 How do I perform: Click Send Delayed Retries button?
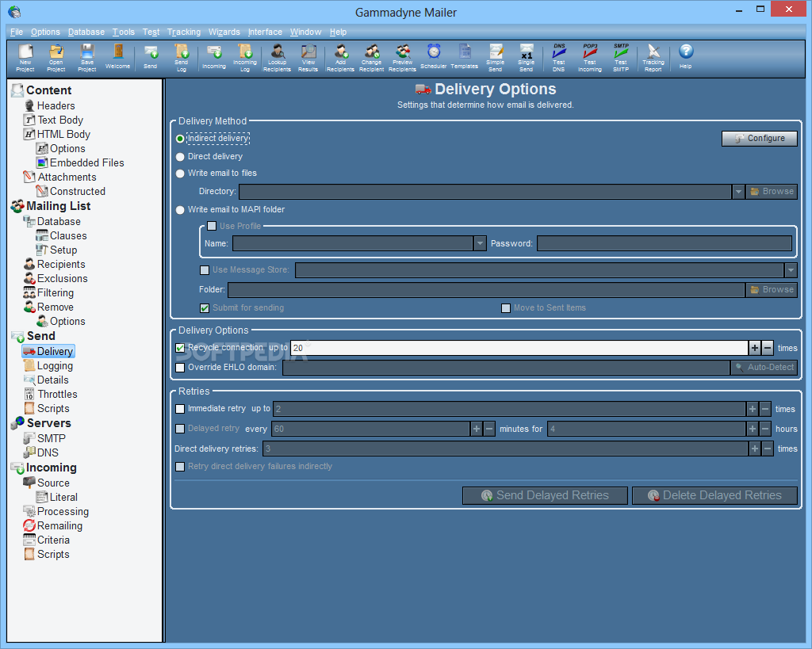click(545, 495)
